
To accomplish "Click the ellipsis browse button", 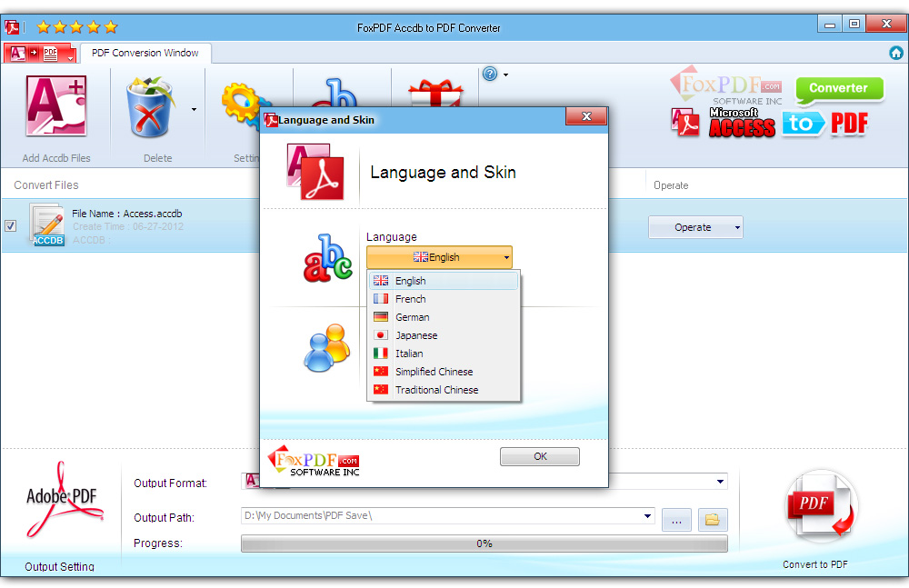I will (676, 520).
